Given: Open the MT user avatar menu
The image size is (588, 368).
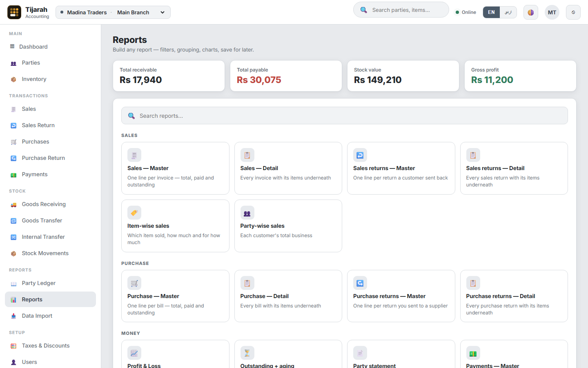Looking at the screenshot, I should click(552, 12).
